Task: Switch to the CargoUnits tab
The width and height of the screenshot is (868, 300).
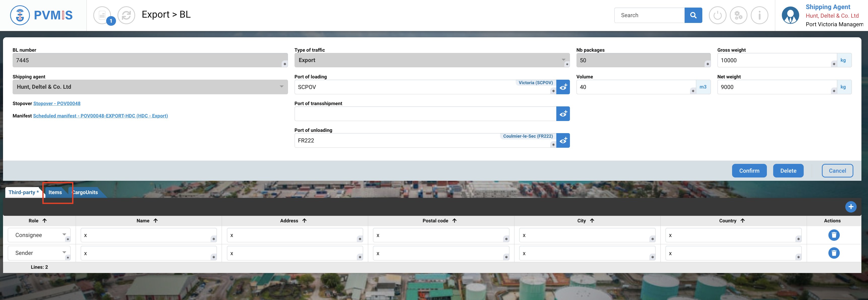Action: (x=85, y=192)
